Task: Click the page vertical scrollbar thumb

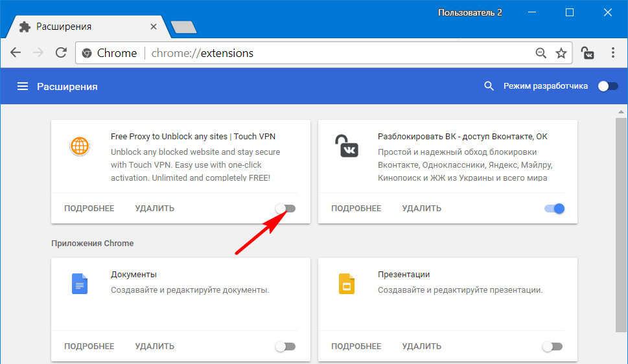Action: point(621,224)
